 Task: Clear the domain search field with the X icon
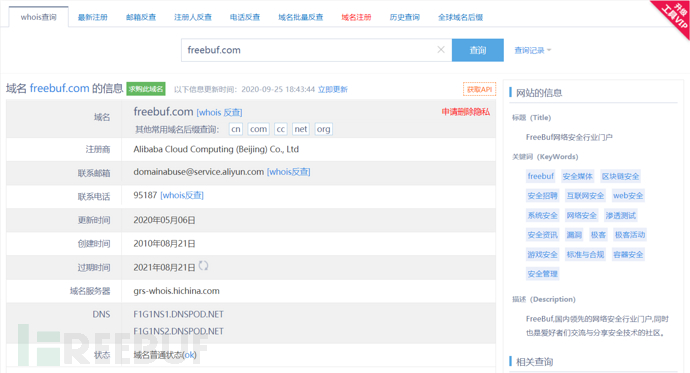click(441, 50)
